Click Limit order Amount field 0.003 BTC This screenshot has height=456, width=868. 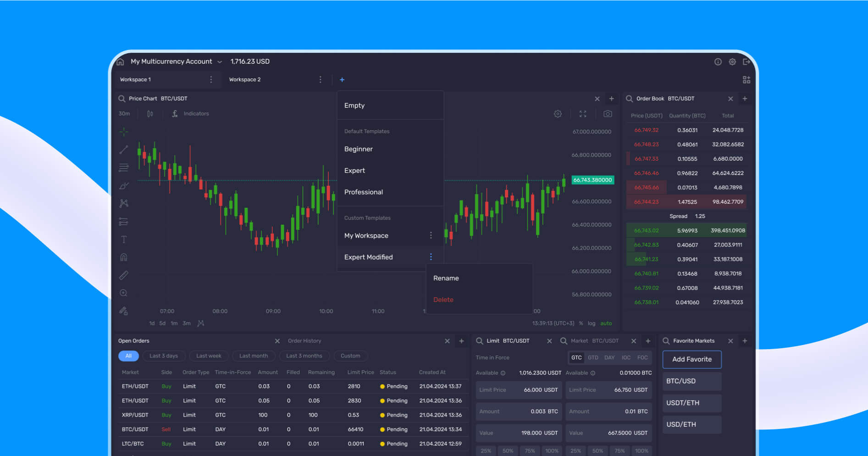518,412
